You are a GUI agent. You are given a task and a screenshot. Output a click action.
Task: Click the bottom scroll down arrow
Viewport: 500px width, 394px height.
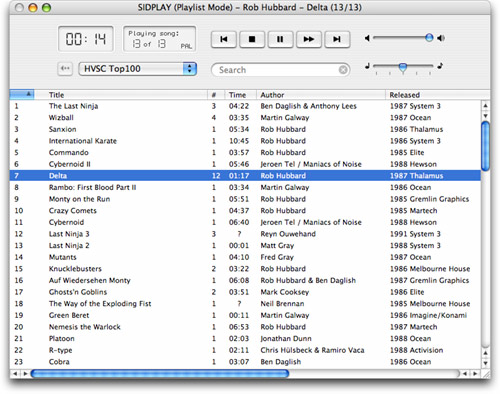pyautogui.click(x=486, y=363)
